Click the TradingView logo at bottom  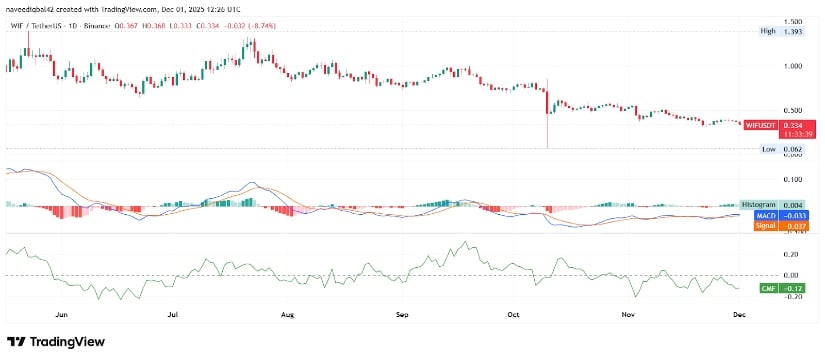click(x=56, y=342)
